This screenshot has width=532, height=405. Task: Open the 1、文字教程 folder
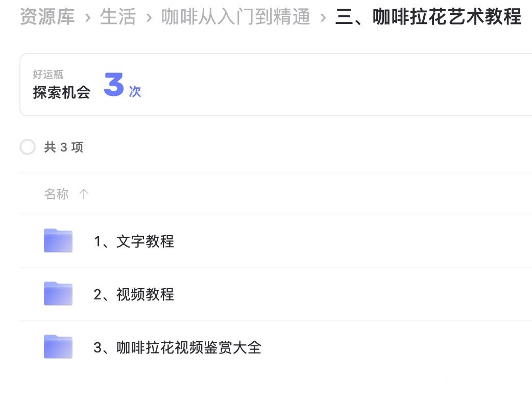pyautogui.click(x=134, y=241)
